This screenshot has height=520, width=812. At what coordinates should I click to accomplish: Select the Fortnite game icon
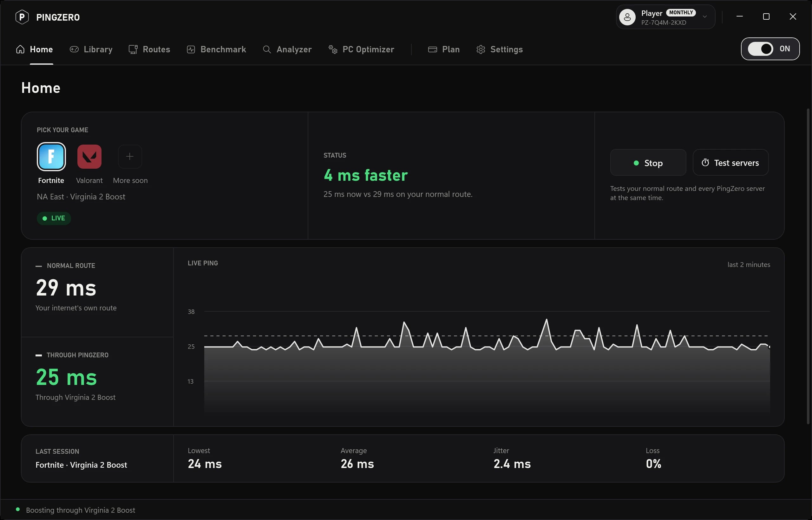click(51, 157)
